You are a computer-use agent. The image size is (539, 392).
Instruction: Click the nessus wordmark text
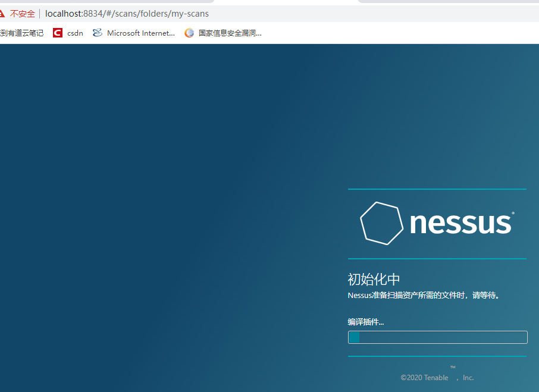[462, 223]
